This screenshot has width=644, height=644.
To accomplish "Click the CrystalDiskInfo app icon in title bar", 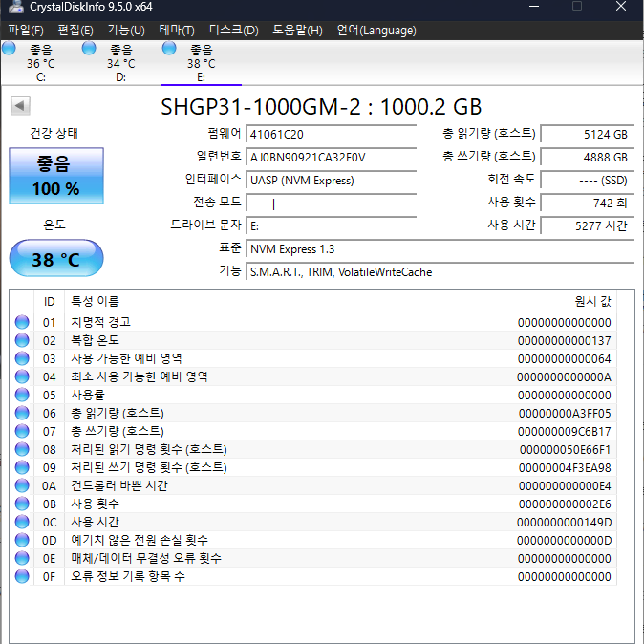I will click(x=15, y=7).
